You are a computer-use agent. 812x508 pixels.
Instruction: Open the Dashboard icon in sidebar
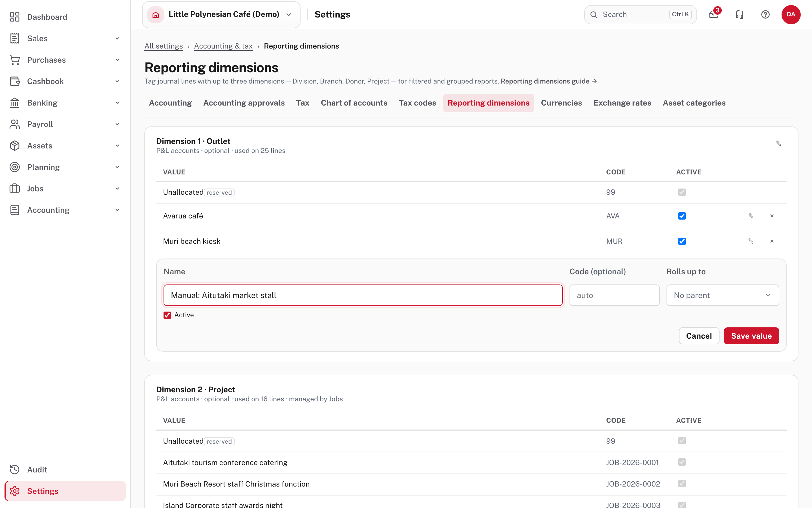click(x=14, y=17)
